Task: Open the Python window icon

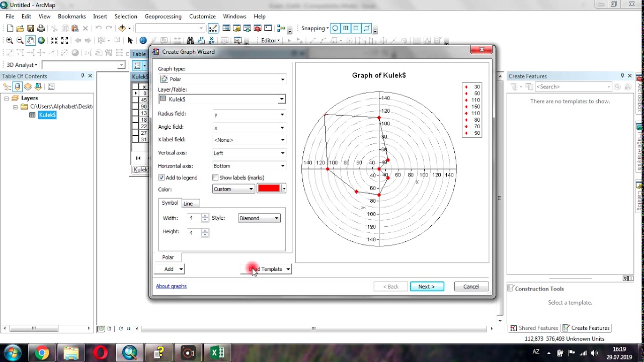Action: coord(268,28)
